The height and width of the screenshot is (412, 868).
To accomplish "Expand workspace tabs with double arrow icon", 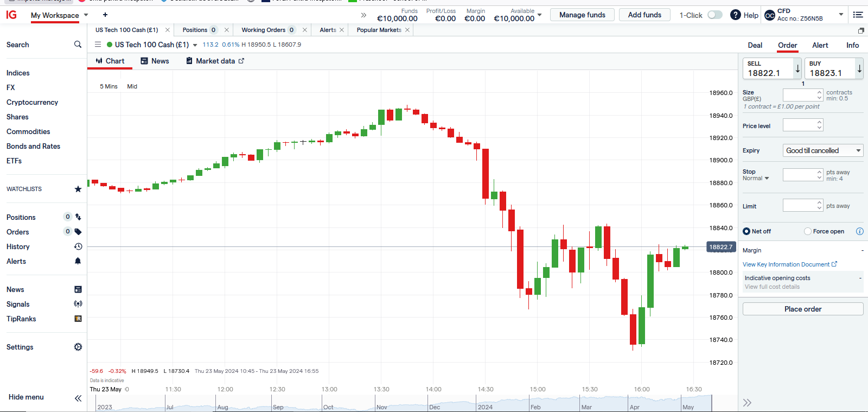I will pos(363,15).
